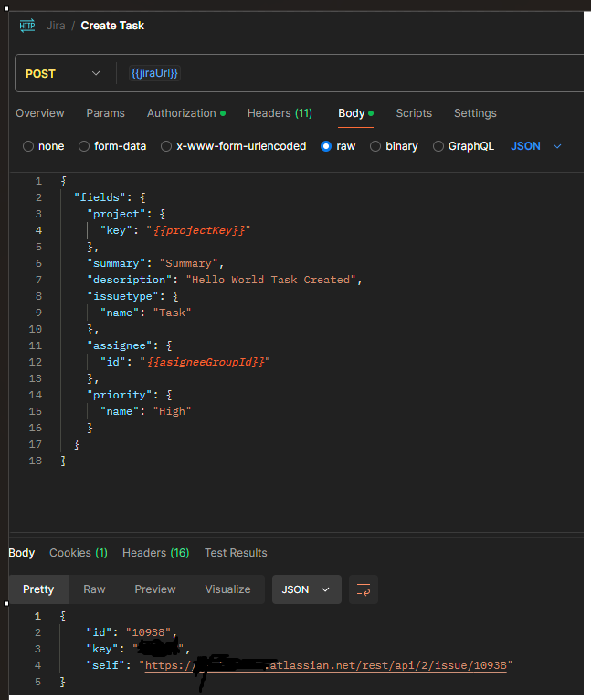This screenshot has height=700, width=591.
Task: Select the raw body type
Action: tap(338, 146)
